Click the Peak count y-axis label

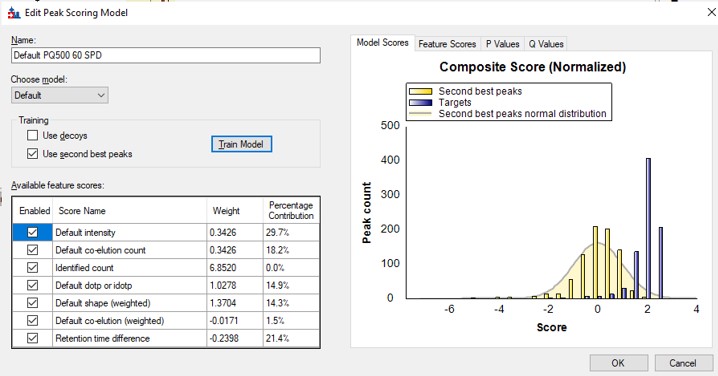click(366, 213)
